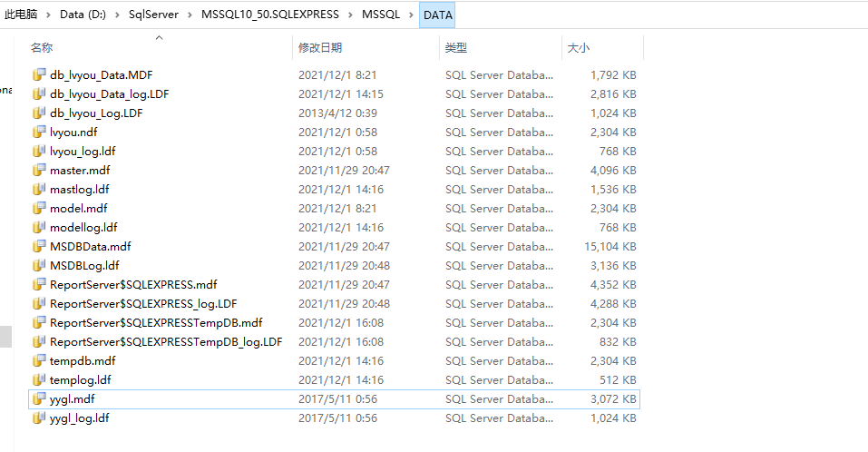Screen dimensions: 868x452
Task: Select the file name ReportServer$SQLEXPRESSTempDB_log.LDF
Action: point(166,342)
